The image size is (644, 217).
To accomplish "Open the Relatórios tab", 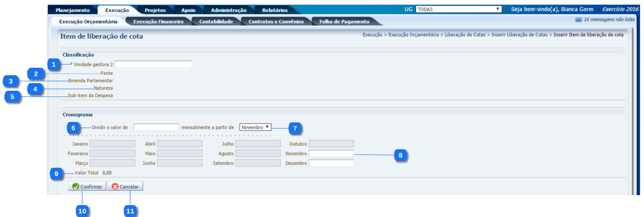I will tap(275, 10).
